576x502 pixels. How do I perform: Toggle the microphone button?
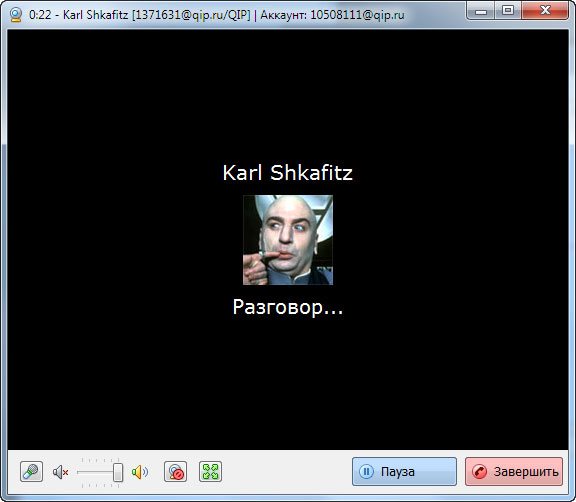coord(31,472)
